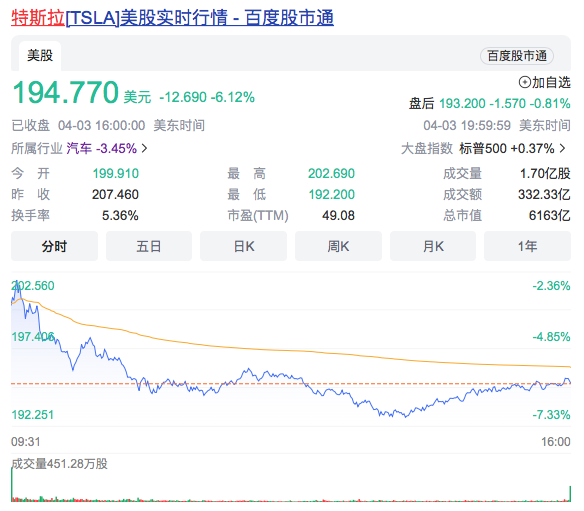Click the 所属行业 label
The width and height of the screenshot is (584, 511).
coord(36,148)
